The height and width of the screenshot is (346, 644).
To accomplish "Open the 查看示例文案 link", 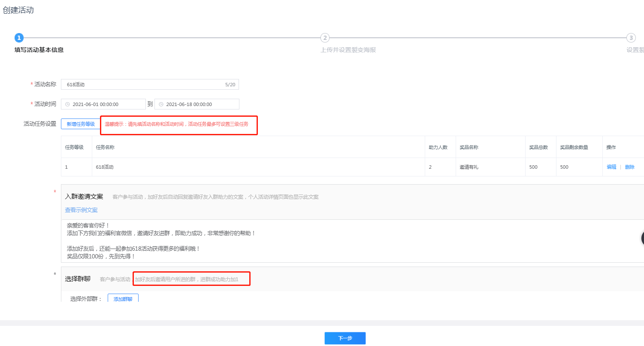I will 81,210.
